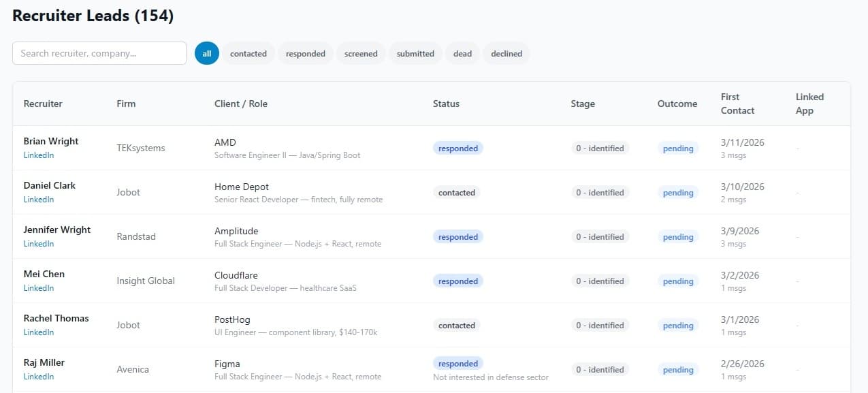Open Rachel Thomas's LinkedIn profile
Screen dimensions: 868x393
point(39,332)
